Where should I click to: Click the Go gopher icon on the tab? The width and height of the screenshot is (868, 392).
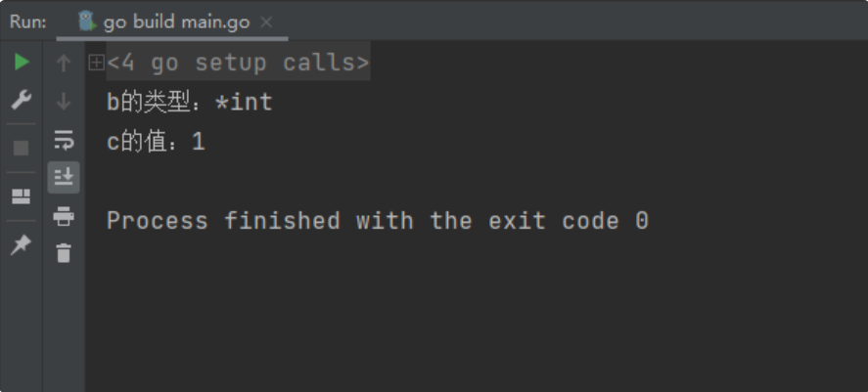[x=87, y=22]
